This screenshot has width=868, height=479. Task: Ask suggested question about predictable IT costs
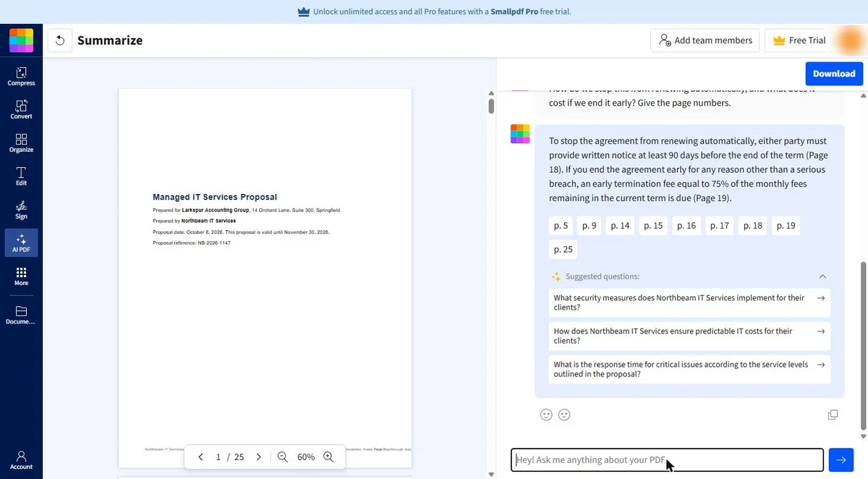(689, 336)
